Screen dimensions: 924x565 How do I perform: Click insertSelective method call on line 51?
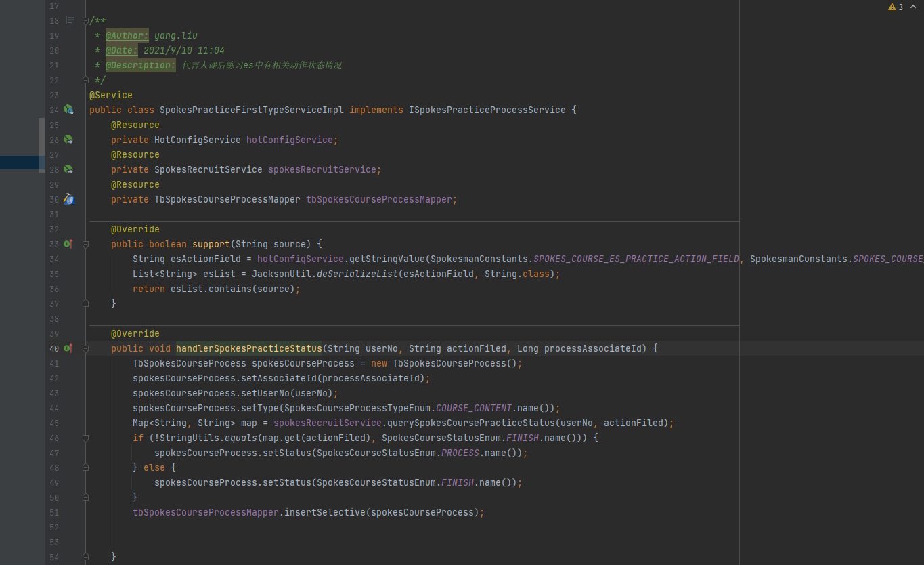coord(325,512)
